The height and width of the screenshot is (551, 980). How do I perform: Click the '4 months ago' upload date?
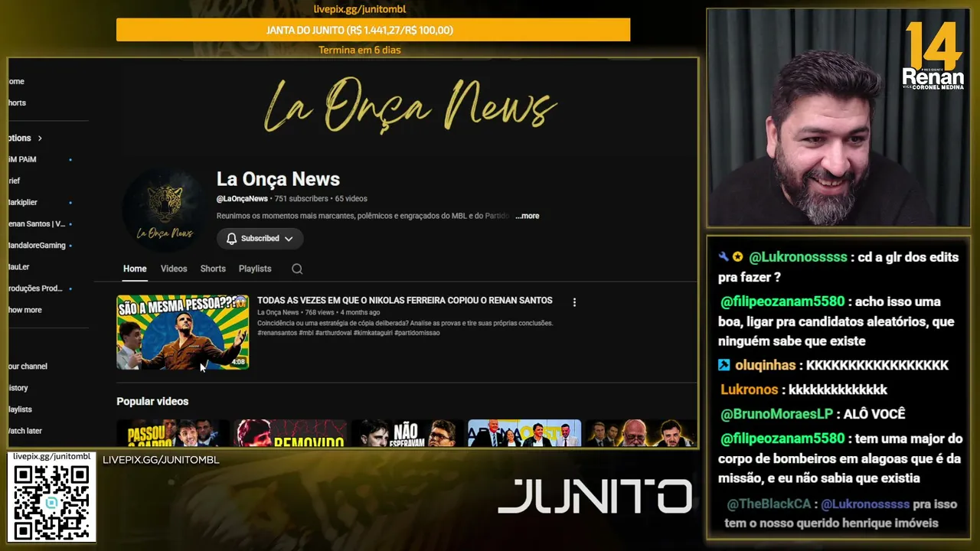click(x=360, y=312)
